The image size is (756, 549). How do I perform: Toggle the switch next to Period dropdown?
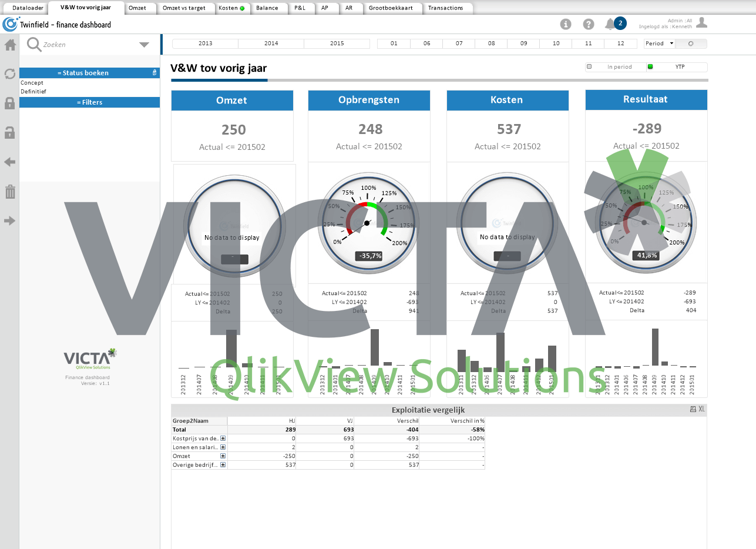(x=691, y=43)
